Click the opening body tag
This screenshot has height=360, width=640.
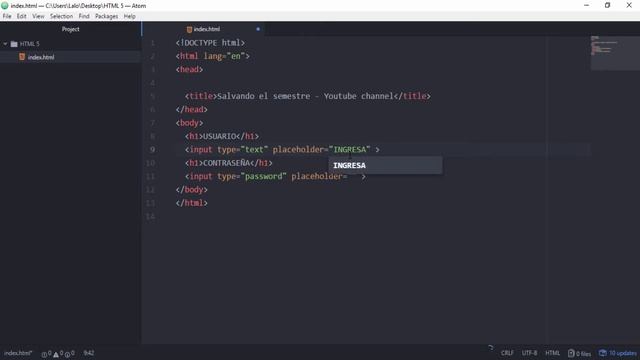coord(189,123)
